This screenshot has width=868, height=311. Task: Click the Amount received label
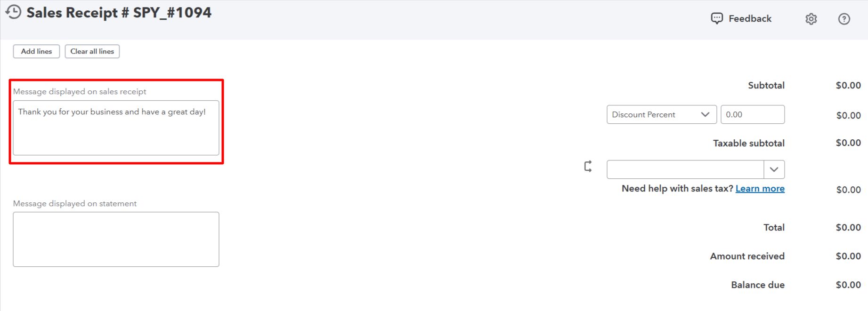(x=747, y=256)
